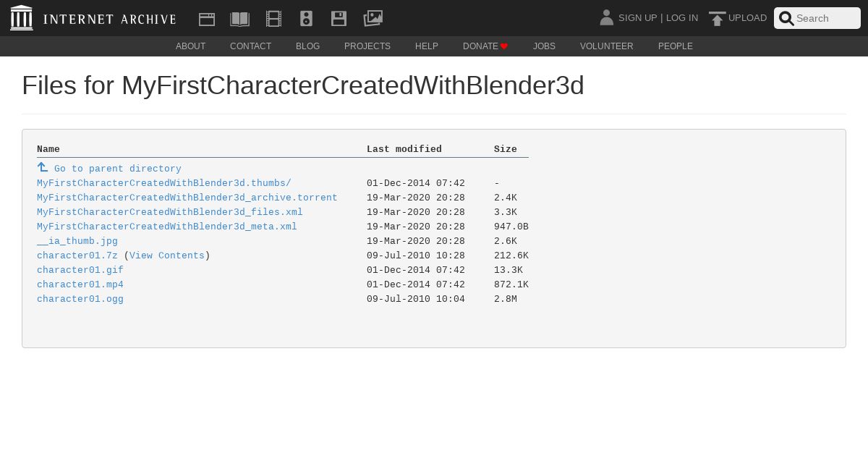Open the _meta.xml link

pos(167,227)
